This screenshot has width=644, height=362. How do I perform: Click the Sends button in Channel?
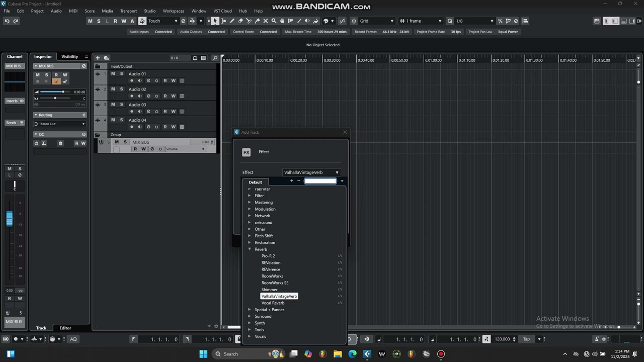15,123
